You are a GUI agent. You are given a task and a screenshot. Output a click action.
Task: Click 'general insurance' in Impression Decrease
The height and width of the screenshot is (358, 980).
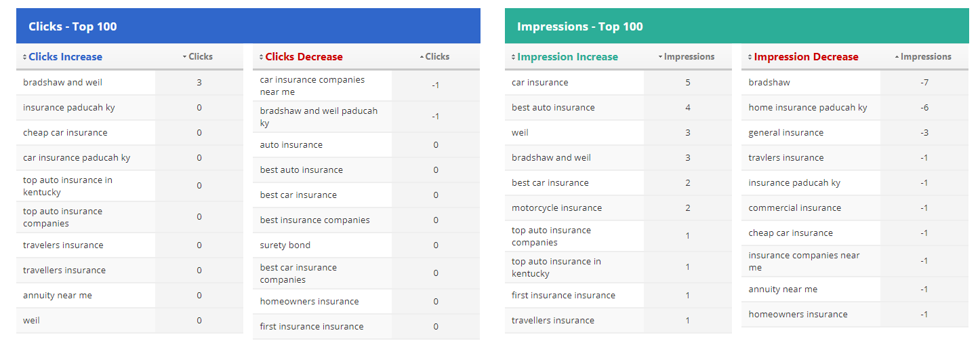785,132
